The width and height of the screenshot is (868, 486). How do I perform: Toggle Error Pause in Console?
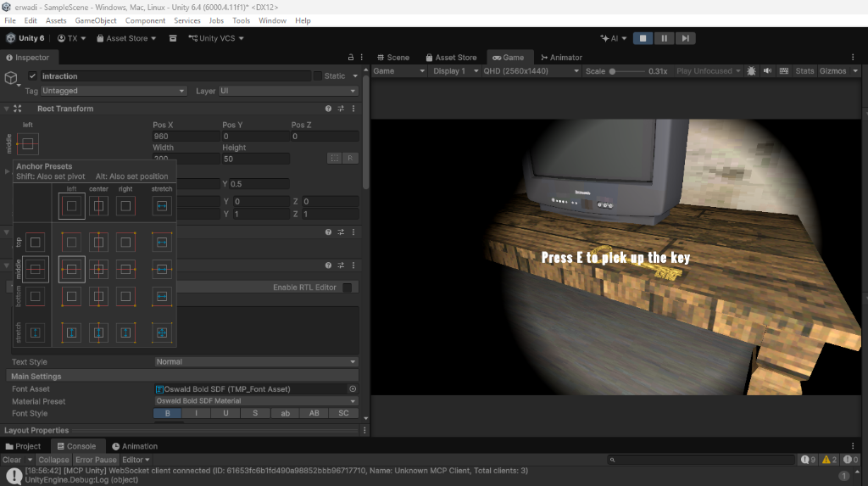96,460
